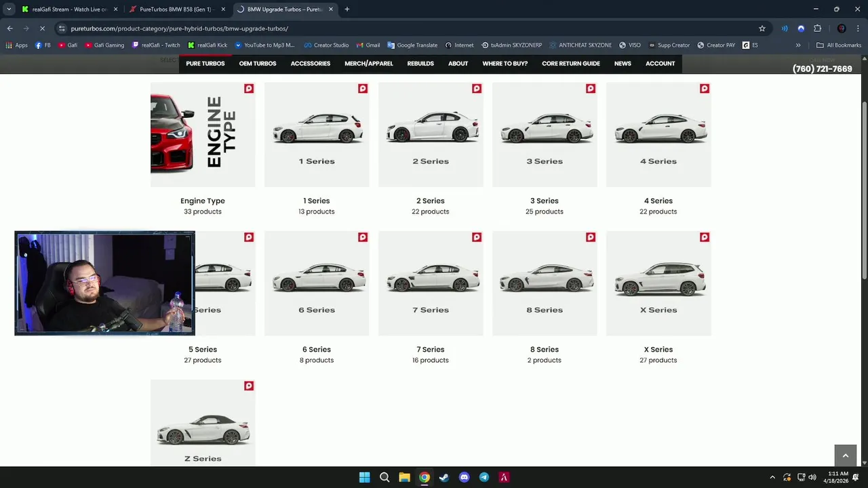
Task: Open the 6 Series category link
Action: (x=317, y=349)
